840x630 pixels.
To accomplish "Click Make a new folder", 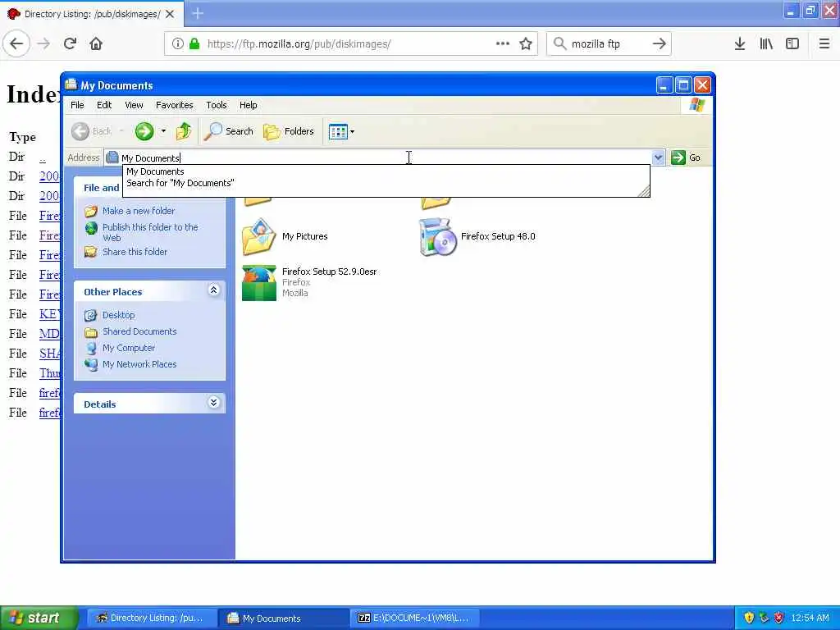I will (x=138, y=211).
